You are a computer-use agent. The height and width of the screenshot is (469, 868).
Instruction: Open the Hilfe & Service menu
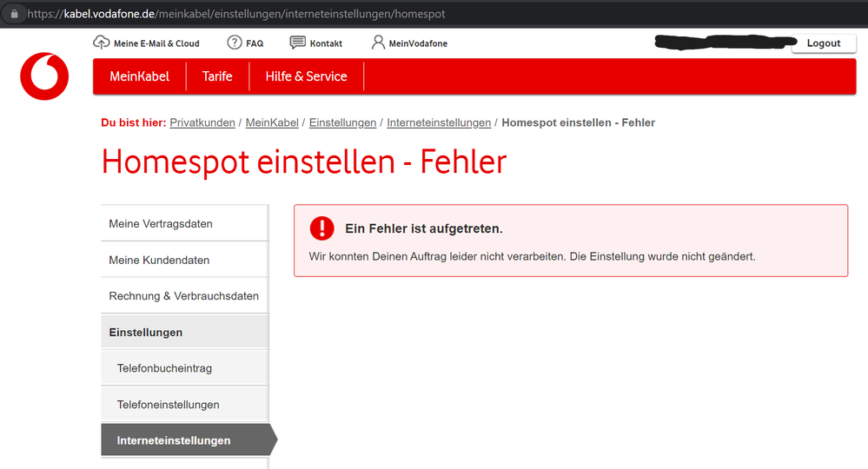tap(306, 76)
